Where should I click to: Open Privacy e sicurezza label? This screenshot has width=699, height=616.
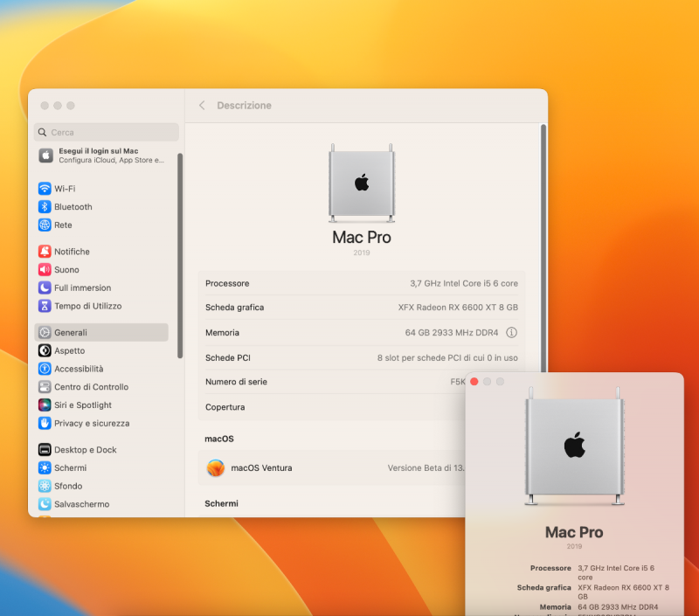point(92,423)
